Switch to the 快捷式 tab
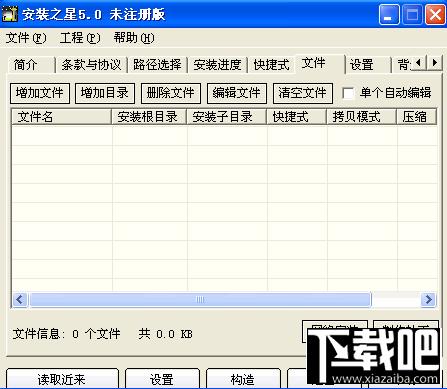This screenshot has width=447, height=389. (x=271, y=65)
